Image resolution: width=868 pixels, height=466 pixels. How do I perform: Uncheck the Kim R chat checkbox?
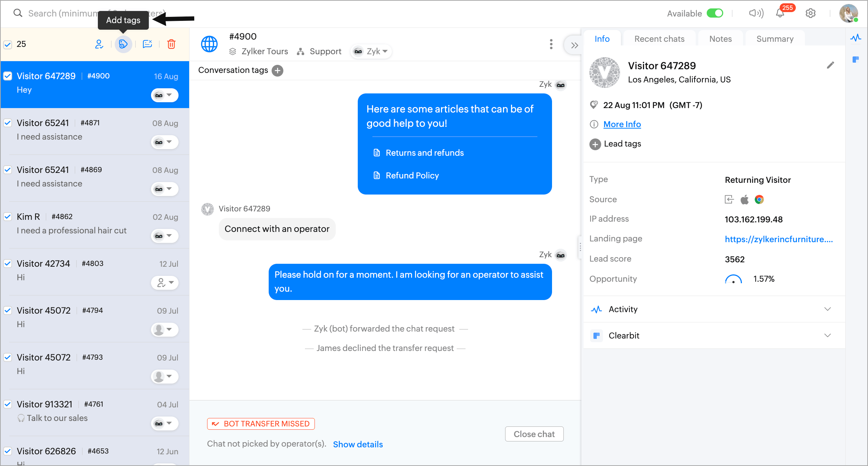click(8, 217)
